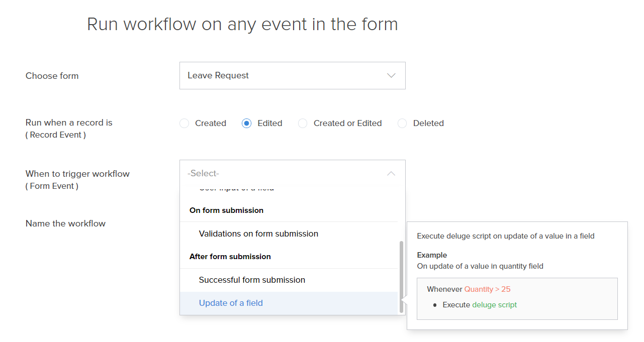644x342 pixels.
Task: Select the Created radio button
Action: 185,124
